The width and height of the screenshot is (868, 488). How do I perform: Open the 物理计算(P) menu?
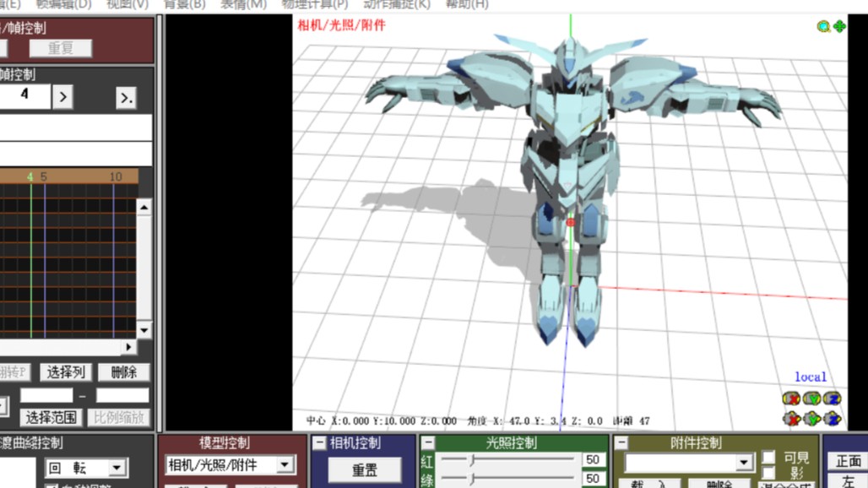pos(314,4)
